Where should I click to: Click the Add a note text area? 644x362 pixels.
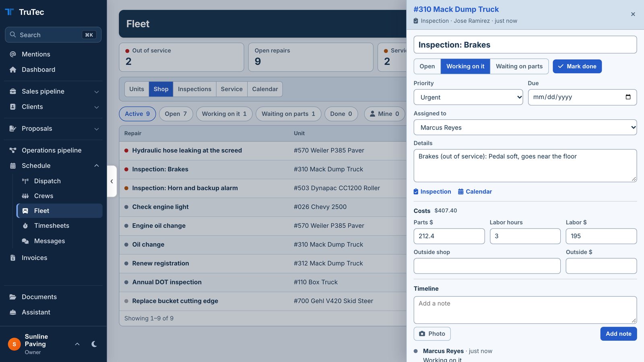[x=525, y=310]
